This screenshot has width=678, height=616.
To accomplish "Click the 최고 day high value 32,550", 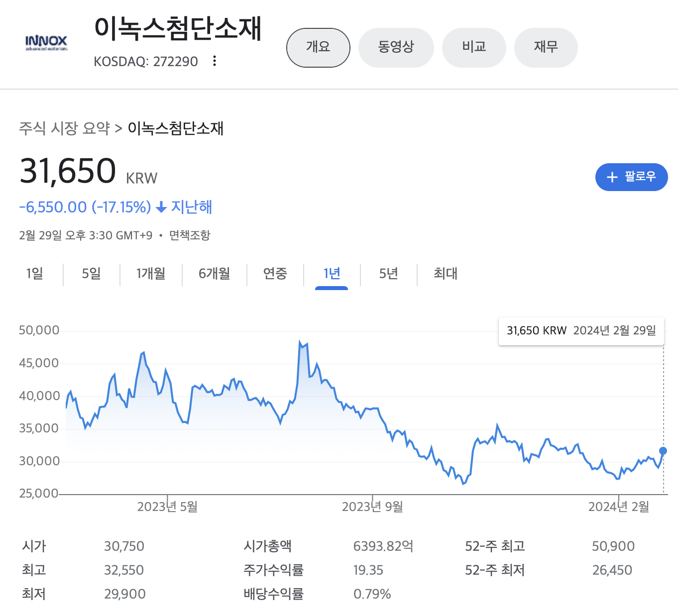I will [x=124, y=570].
